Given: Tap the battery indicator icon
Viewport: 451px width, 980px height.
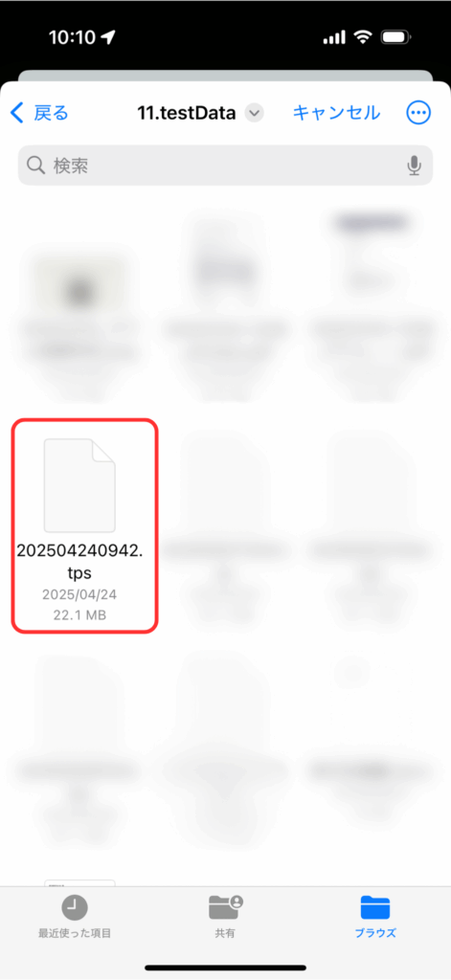Looking at the screenshot, I should click(x=395, y=37).
